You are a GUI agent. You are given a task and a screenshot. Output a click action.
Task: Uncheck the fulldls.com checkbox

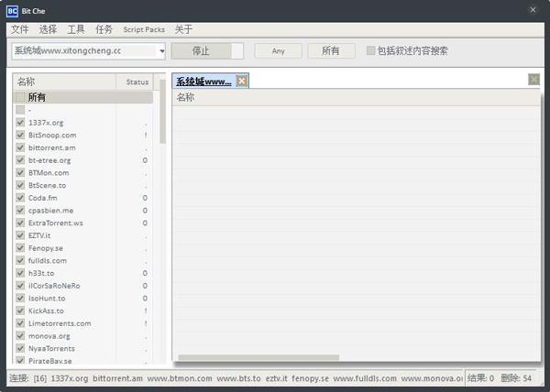20,261
